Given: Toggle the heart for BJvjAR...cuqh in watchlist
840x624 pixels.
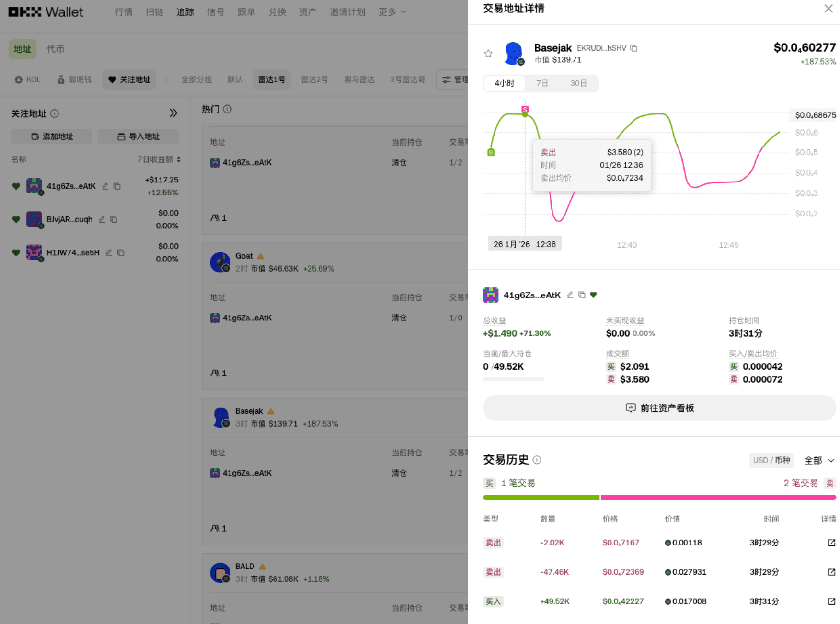Looking at the screenshot, I should [16, 219].
